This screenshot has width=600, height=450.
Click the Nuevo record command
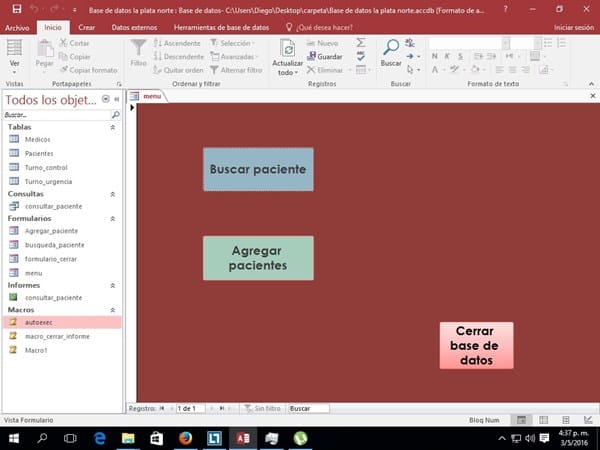coord(323,43)
